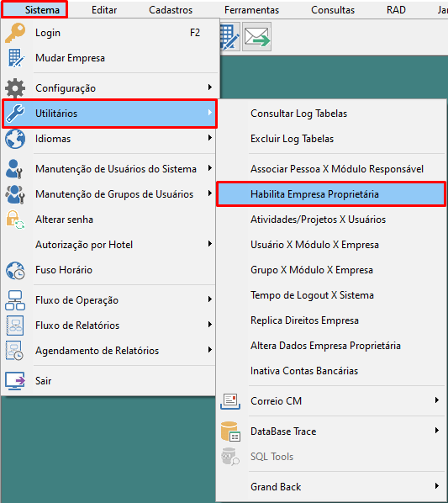Open the Cadastros menu

tap(171, 10)
